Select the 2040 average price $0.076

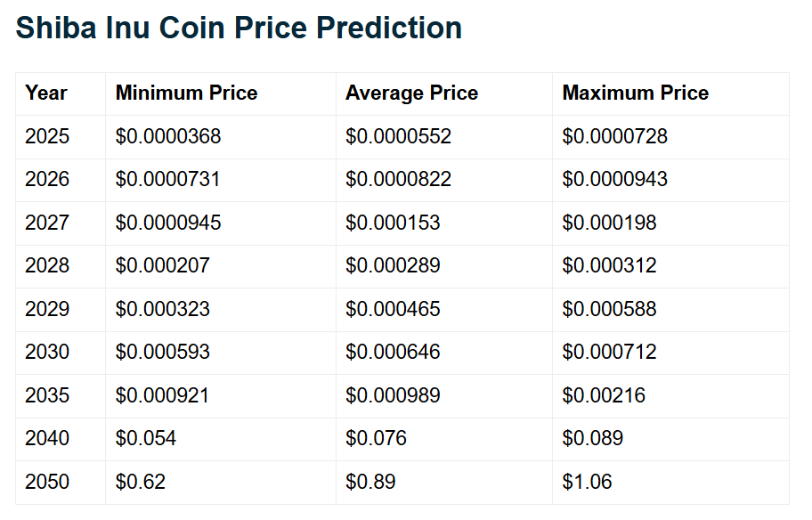click(376, 438)
